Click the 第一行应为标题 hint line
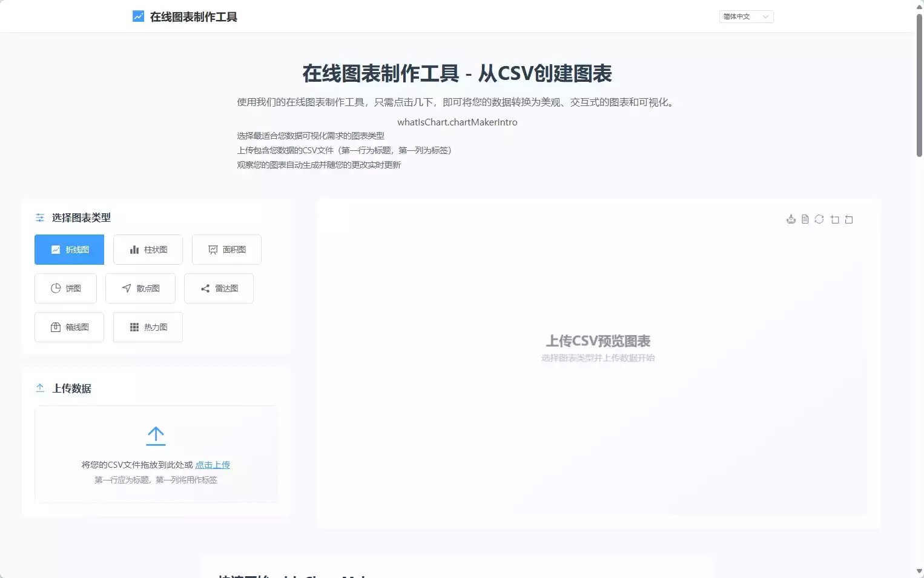This screenshot has width=924, height=578. (156, 480)
